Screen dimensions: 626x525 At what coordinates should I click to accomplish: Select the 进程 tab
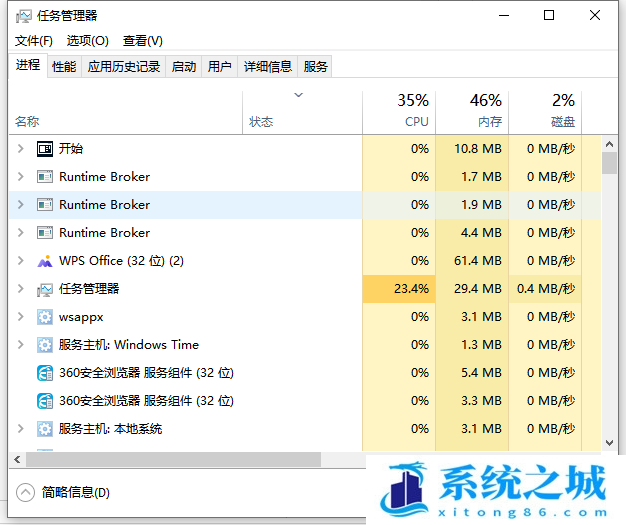tap(28, 65)
